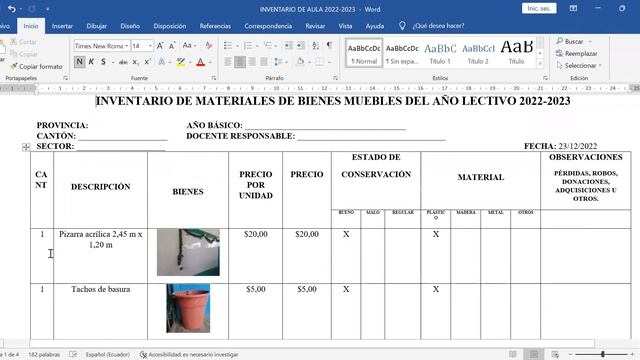Click the Cortar scissors command
Image resolution: width=640 pixels, height=360 pixels.
[x=24, y=42]
